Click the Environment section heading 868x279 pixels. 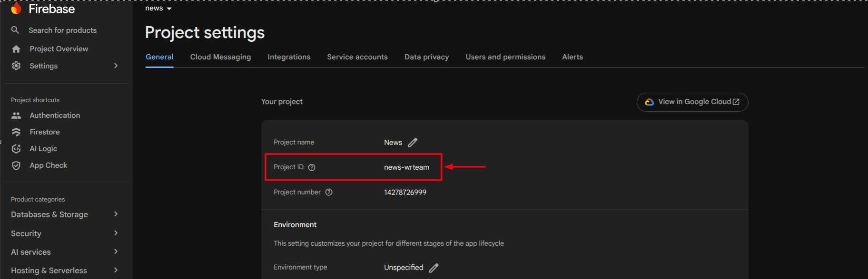pos(295,225)
